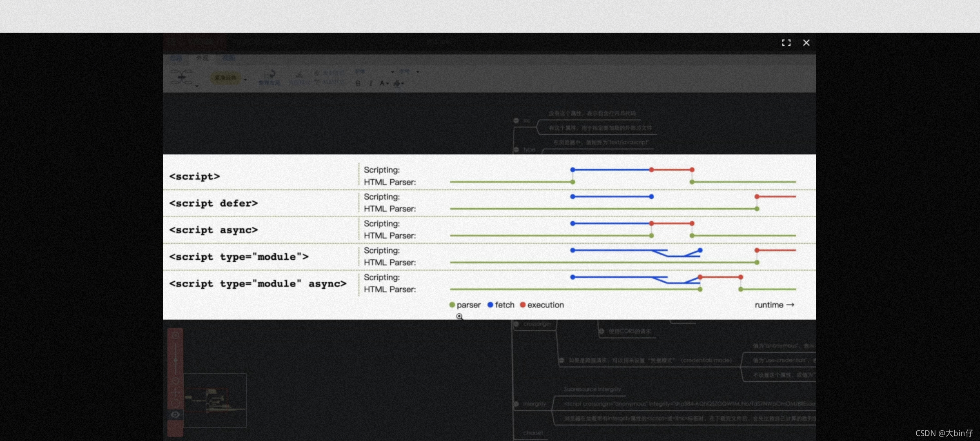Click the '<script type="module" async>' row label
The height and width of the screenshot is (441, 980).
tap(258, 284)
